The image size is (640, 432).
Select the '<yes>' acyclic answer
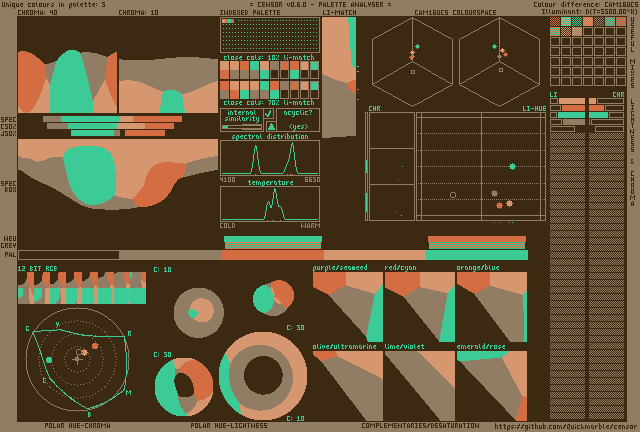coord(298,127)
